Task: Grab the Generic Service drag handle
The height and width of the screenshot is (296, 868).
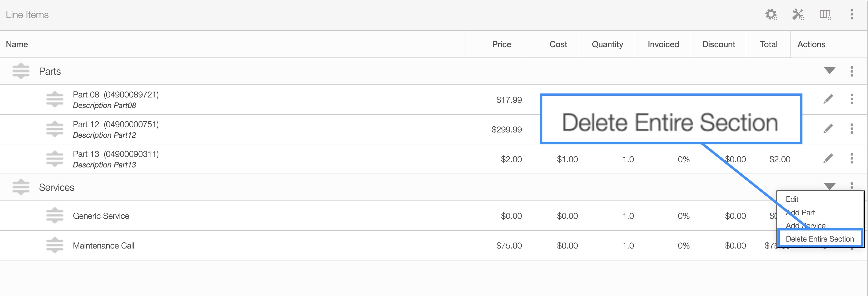Action: (x=55, y=216)
